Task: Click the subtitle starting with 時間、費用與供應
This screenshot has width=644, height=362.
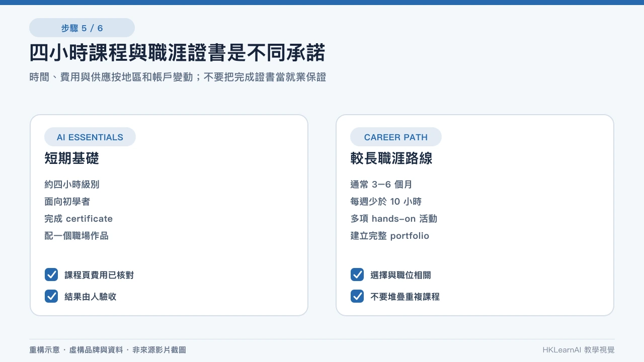Action: (178, 77)
